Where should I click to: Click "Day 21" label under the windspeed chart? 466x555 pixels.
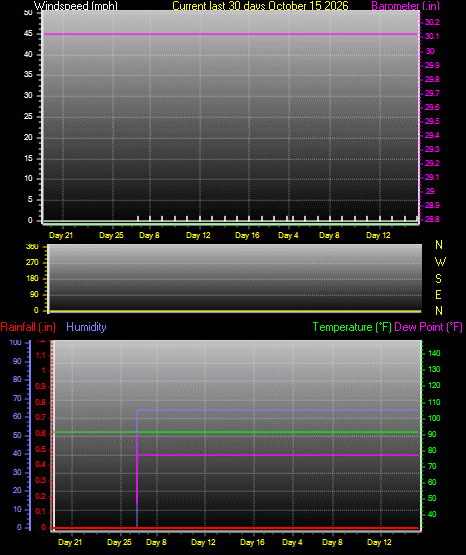tap(61, 235)
